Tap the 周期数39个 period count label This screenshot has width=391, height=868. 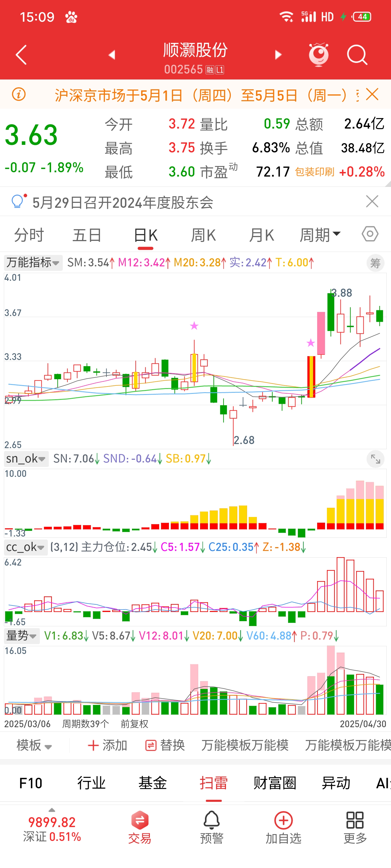coord(85,724)
